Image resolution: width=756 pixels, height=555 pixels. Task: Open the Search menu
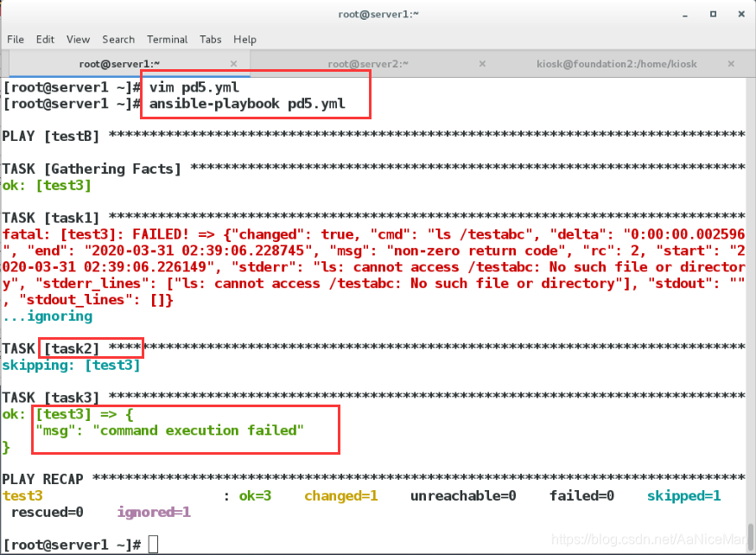coord(118,40)
